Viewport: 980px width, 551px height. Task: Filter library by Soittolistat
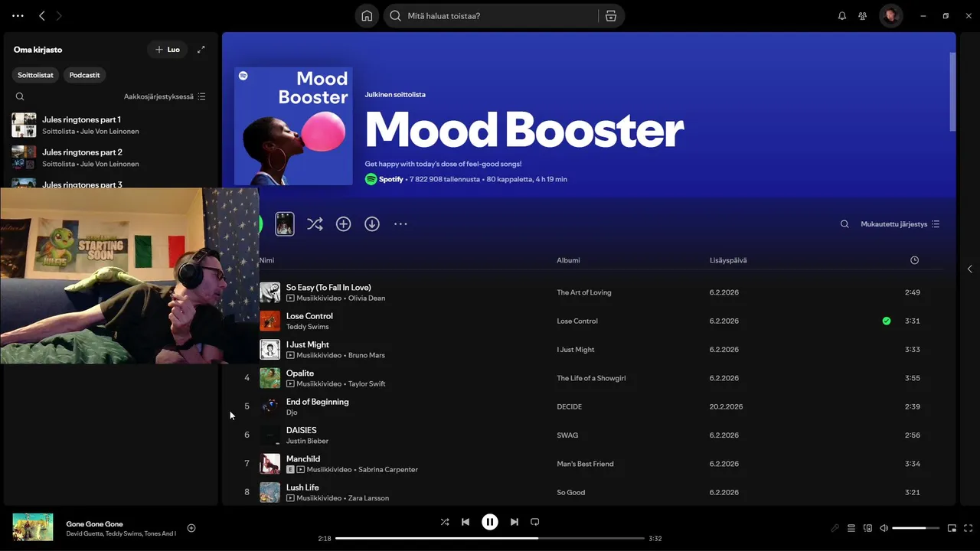(x=36, y=75)
